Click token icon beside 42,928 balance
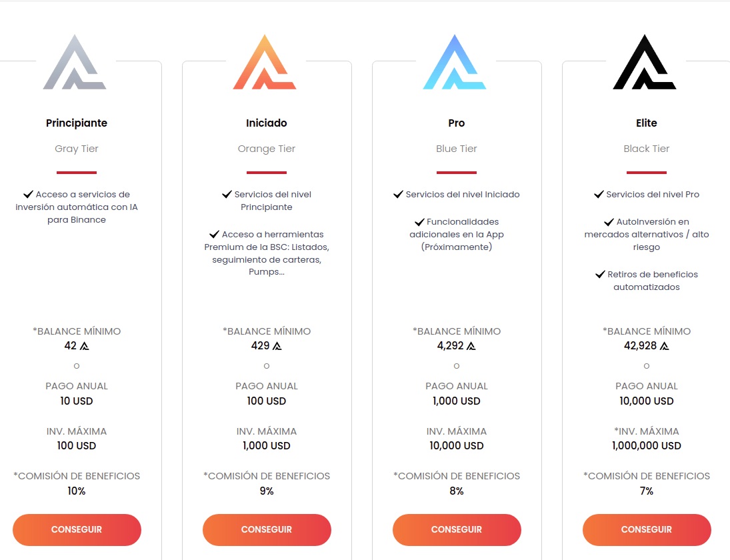The image size is (730, 560). pos(664,346)
